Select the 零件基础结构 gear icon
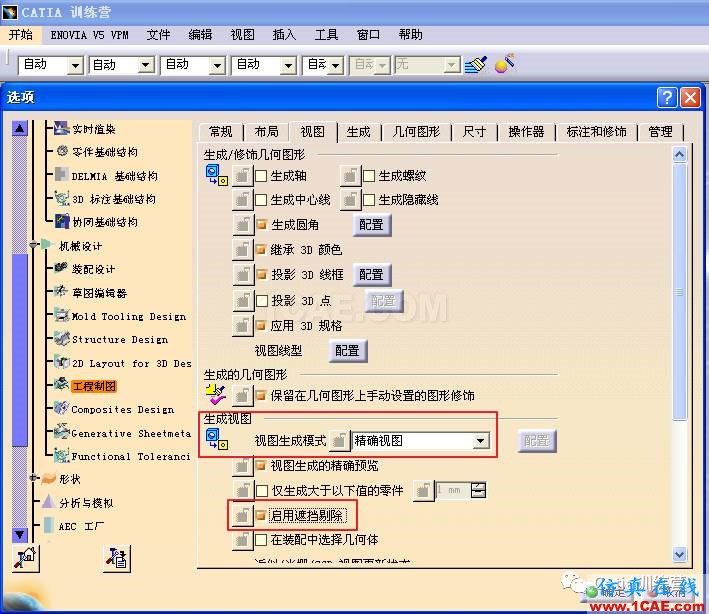The image size is (709, 614). point(62,151)
